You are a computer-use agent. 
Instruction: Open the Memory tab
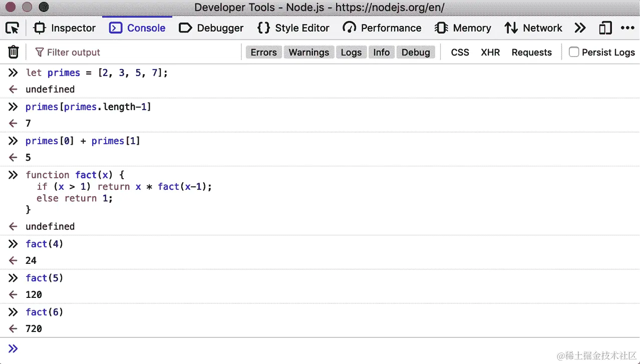tap(463, 28)
